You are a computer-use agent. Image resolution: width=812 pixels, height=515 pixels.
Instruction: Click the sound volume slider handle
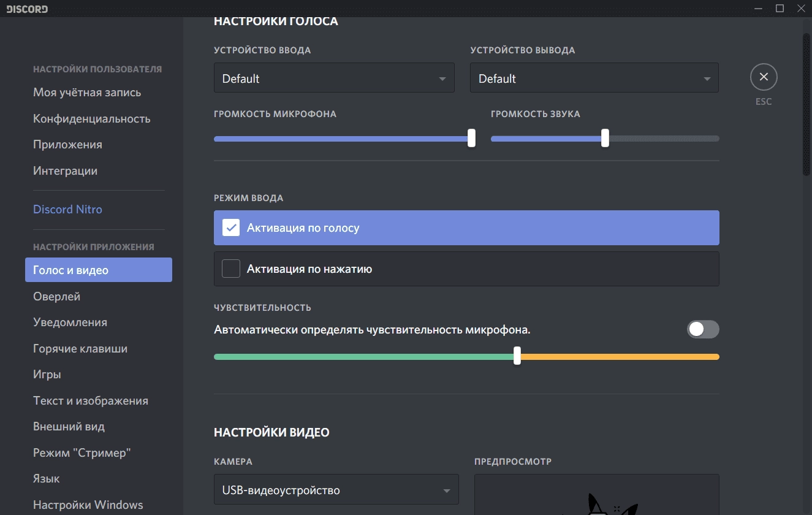click(x=605, y=138)
